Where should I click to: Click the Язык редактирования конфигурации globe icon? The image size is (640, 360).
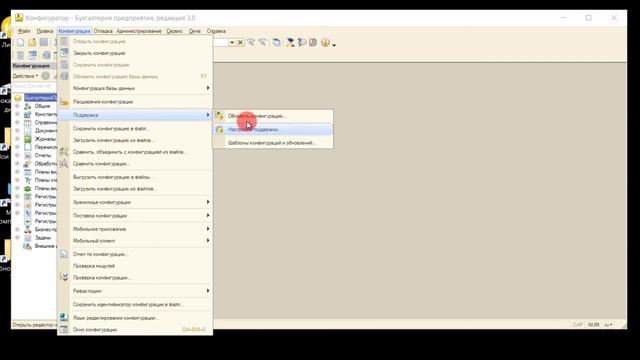[x=64, y=317]
